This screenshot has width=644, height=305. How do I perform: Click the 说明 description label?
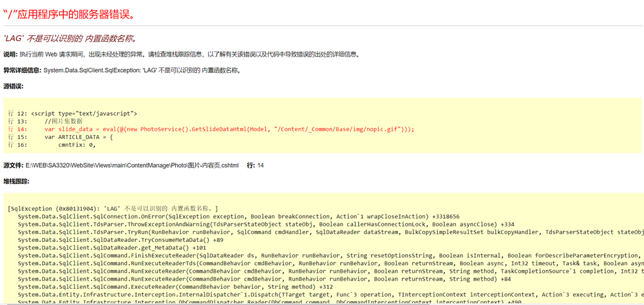(10, 55)
